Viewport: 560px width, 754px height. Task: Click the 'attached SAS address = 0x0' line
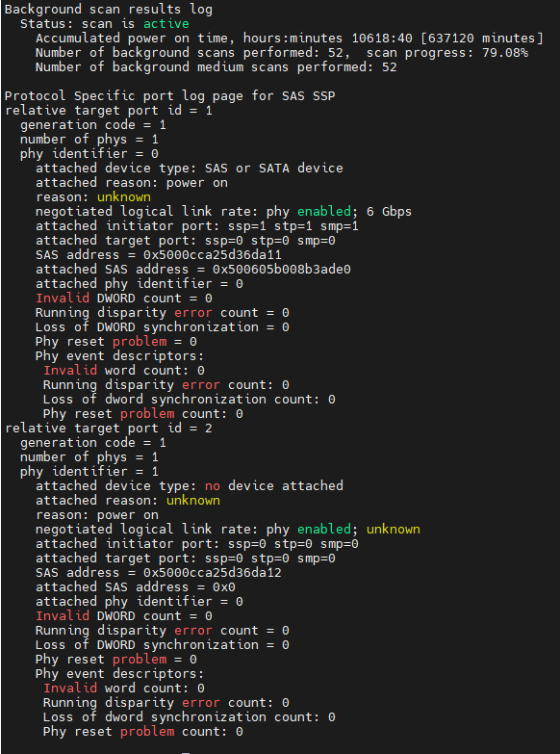[x=135, y=586]
